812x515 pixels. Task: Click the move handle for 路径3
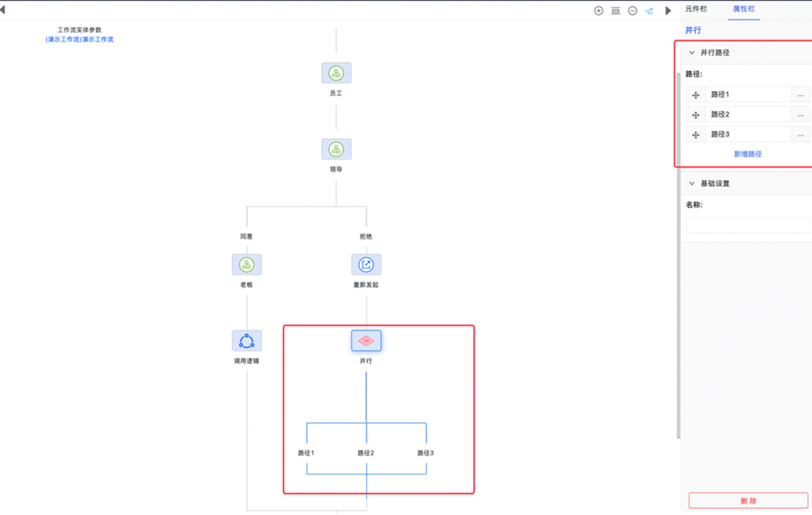696,135
